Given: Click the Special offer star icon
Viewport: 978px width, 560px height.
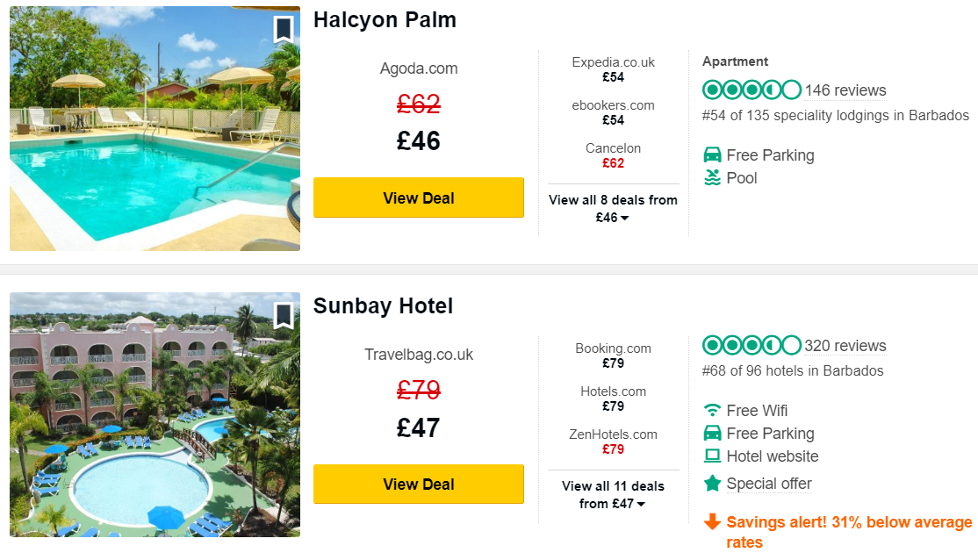Looking at the screenshot, I should (713, 484).
